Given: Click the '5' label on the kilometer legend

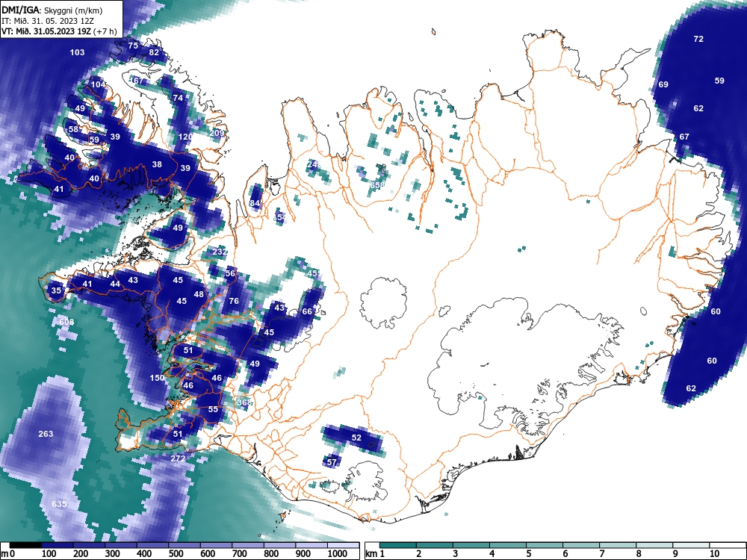Looking at the screenshot, I should pyautogui.click(x=528, y=554).
